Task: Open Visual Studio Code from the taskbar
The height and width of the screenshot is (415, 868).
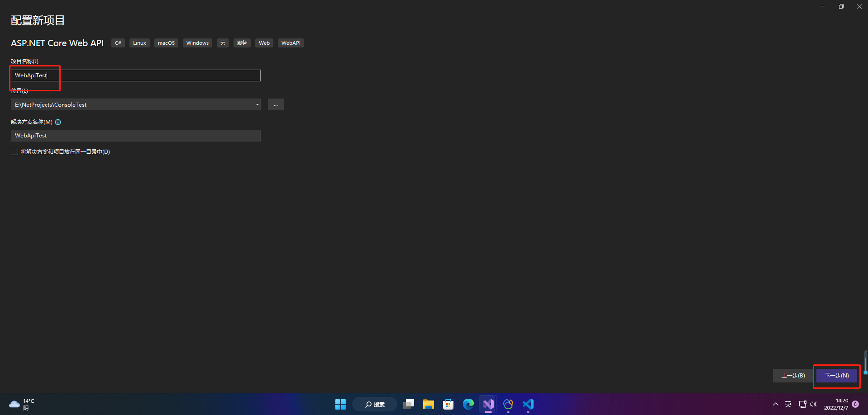Action: tap(528, 404)
